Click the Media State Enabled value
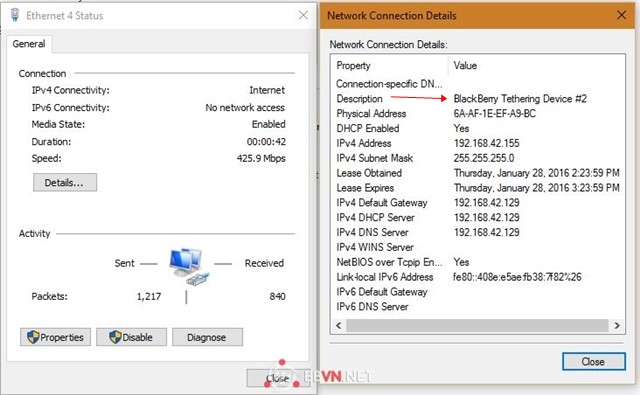 (268, 124)
